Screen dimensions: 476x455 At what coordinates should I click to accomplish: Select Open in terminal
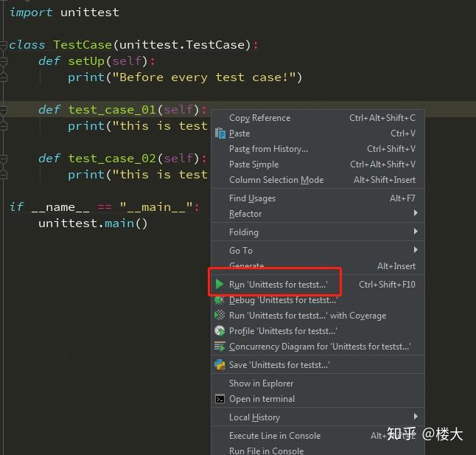[x=318, y=399]
